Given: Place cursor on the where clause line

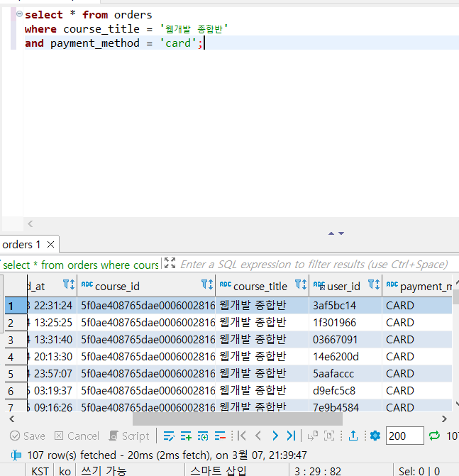Looking at the screenshot, I should [x=126, y=29].
